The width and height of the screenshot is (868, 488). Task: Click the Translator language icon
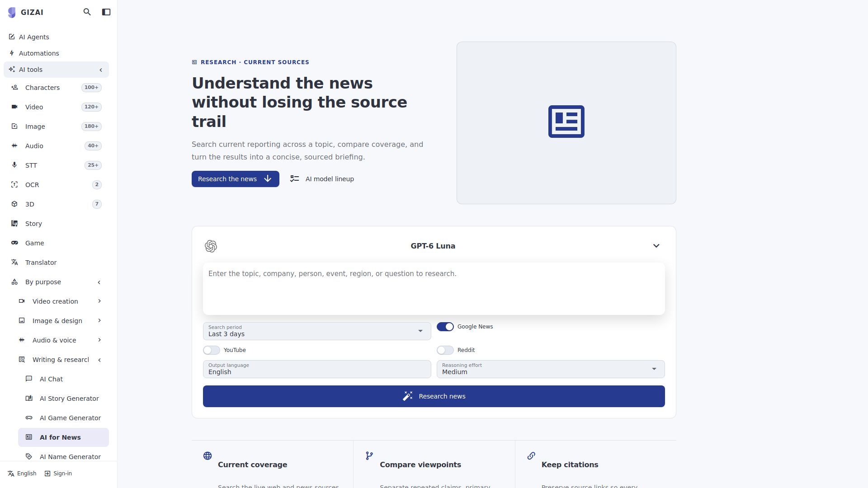coord(14,263)
